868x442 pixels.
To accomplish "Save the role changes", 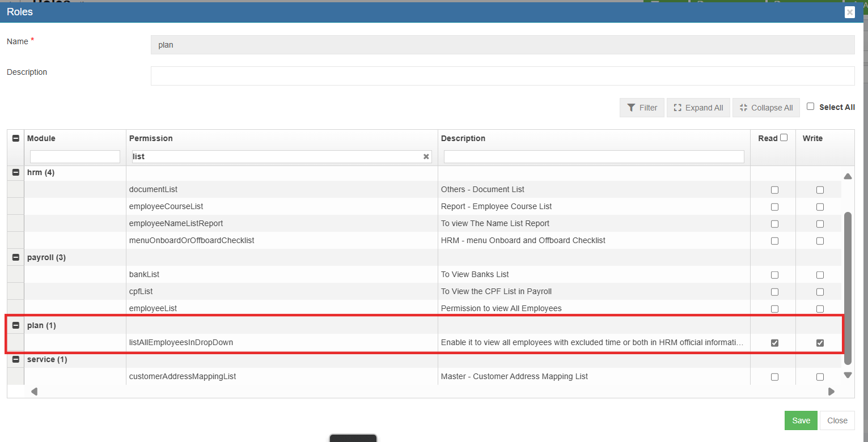I will tap(801, 420).
